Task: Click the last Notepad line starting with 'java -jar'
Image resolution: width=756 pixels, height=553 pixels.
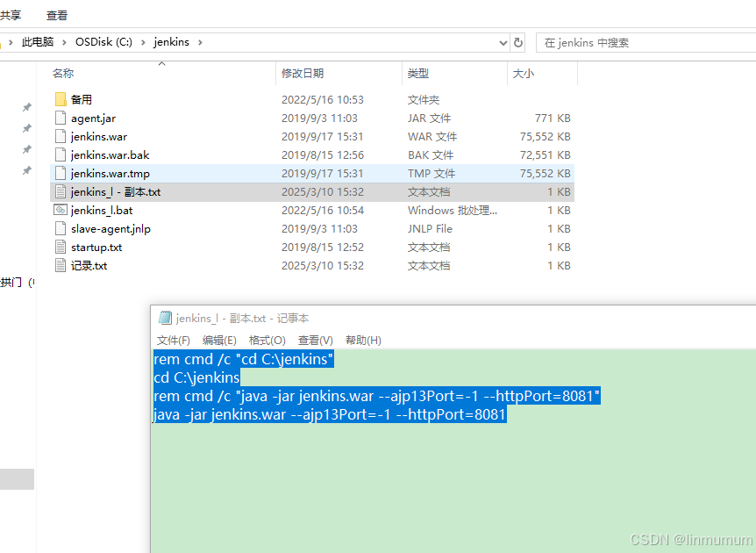Action: pyautogui.click(x=330, y=414)
